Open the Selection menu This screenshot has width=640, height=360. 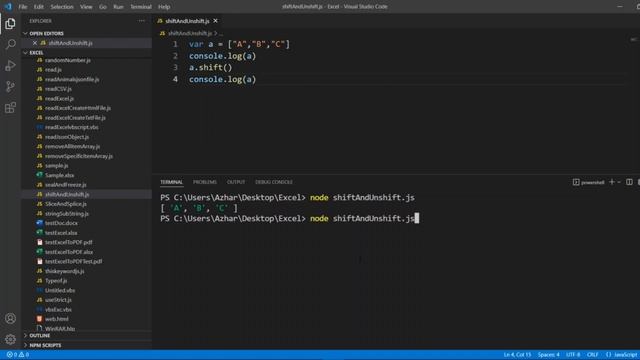(62, 7)
